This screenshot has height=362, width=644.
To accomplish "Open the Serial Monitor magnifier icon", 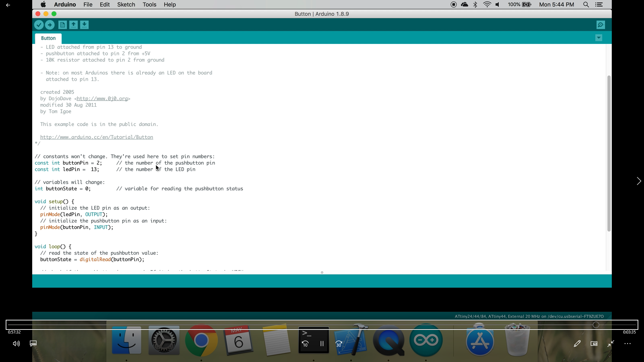I will [601, 25].
